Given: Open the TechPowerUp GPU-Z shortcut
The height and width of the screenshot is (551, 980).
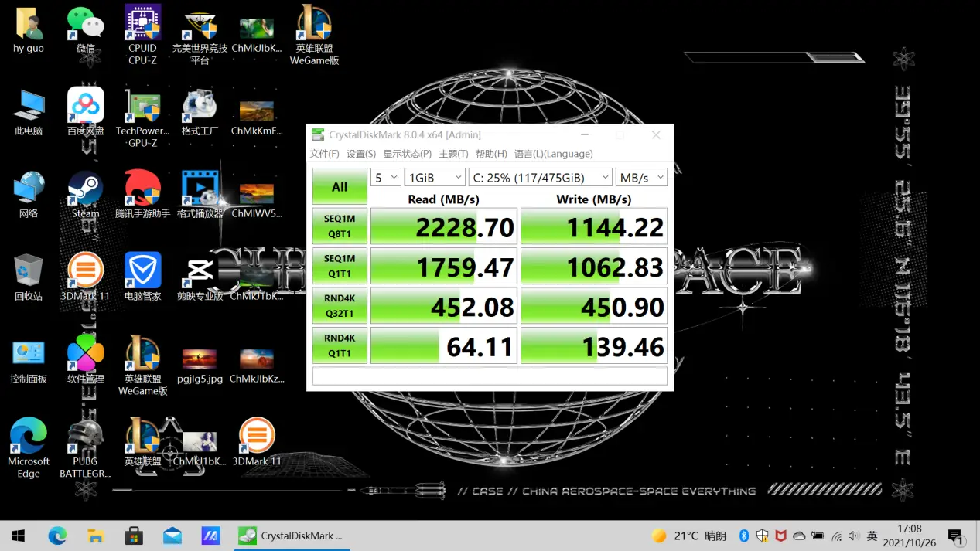Looking at the screenshot, I should coord(142,107).
